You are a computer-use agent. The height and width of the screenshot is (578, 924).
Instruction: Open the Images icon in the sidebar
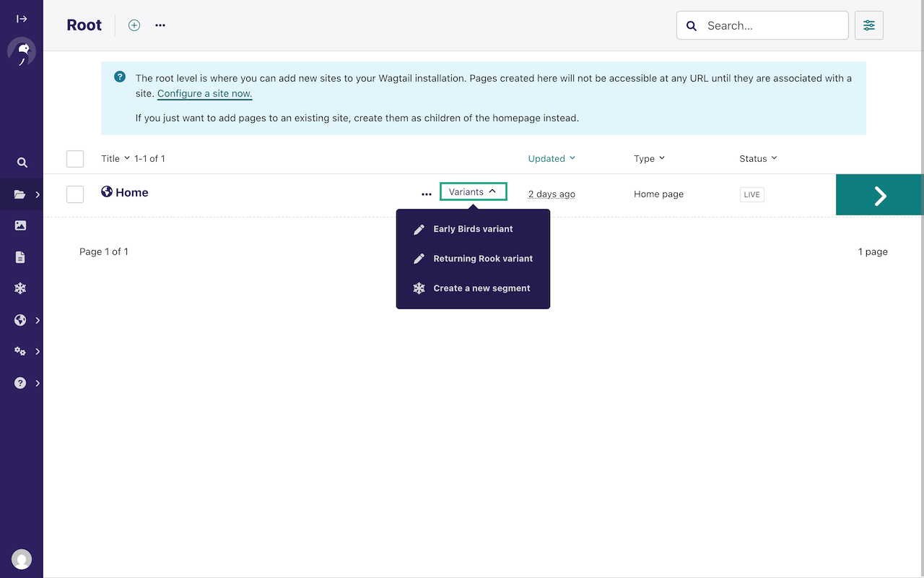pos(20,225)
